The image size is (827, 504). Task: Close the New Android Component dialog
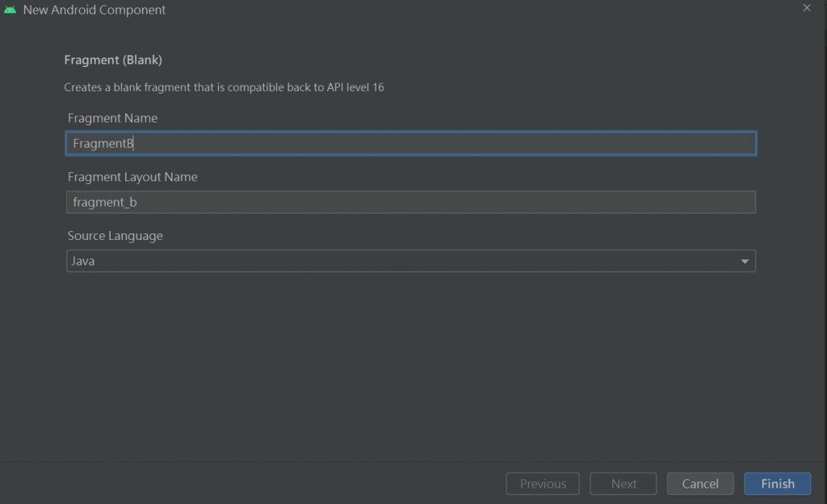pos(807,8)
